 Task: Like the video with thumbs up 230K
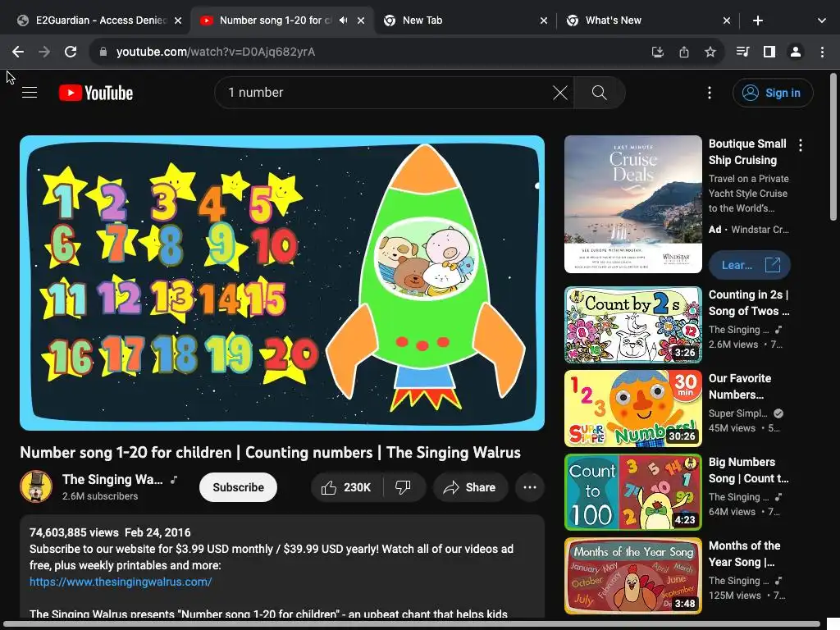pos(346,487)
